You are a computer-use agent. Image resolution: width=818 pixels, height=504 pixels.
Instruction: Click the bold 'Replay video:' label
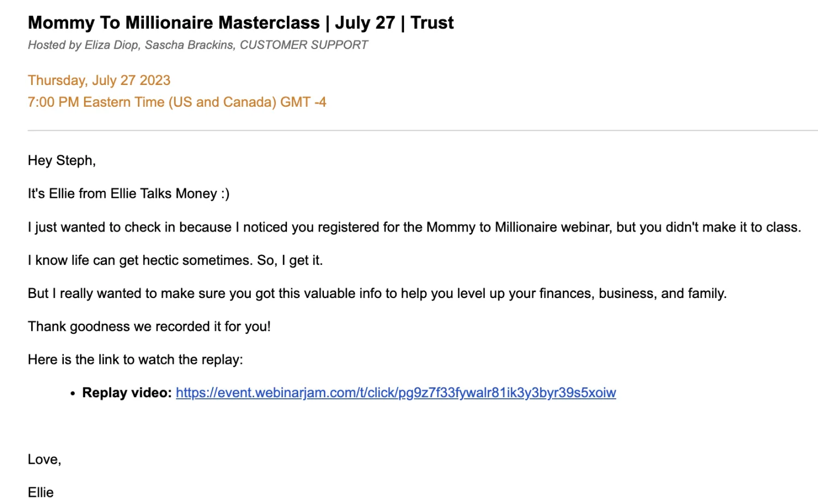pyautogui.click(x=127, y=393)
